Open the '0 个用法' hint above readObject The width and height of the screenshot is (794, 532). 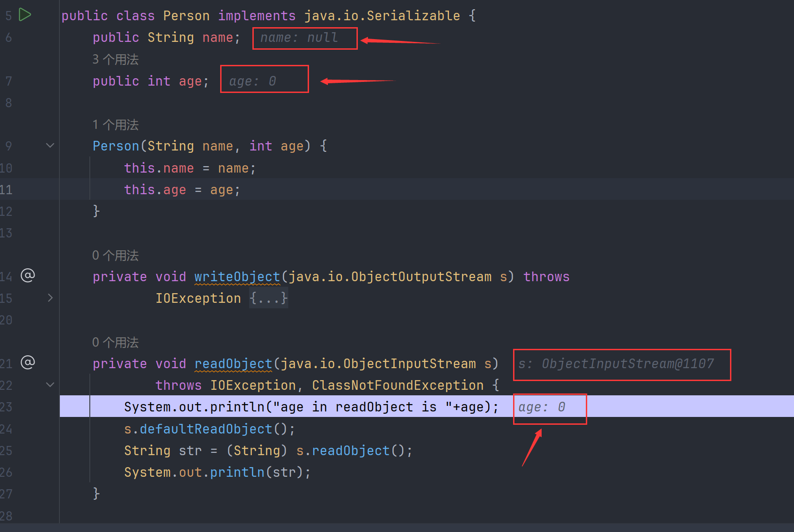click(115, 342)
